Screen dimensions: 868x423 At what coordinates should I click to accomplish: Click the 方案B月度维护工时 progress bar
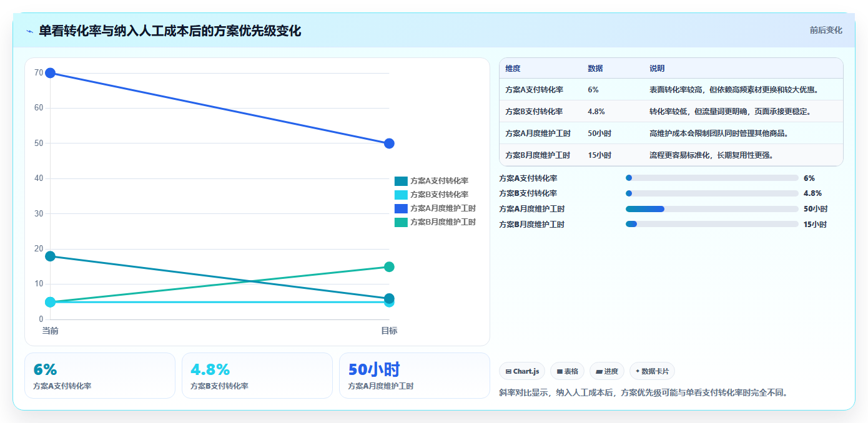point(712,224)
